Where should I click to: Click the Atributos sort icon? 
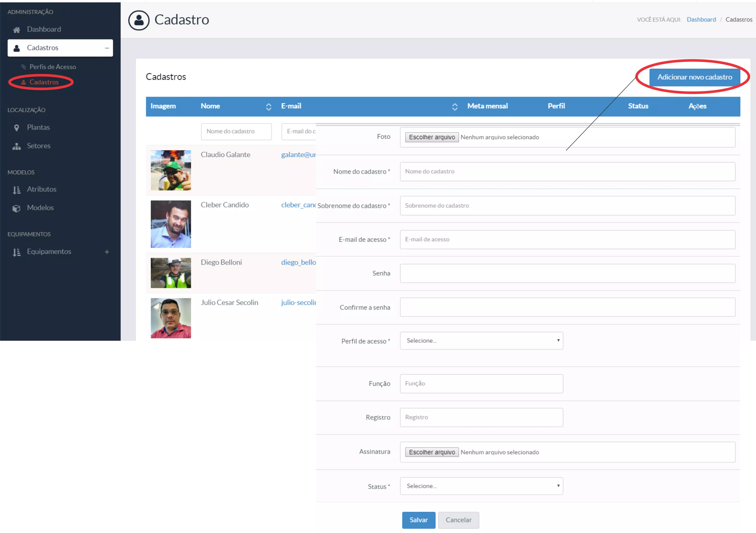(x=16, y=190)
